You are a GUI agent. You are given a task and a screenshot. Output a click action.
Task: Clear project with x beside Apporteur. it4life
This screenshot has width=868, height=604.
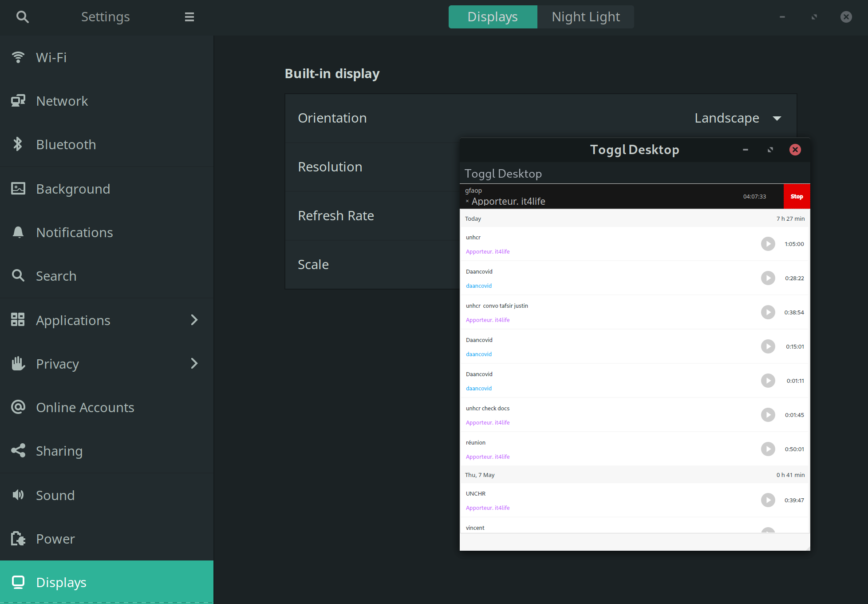(x=467, y=202)
